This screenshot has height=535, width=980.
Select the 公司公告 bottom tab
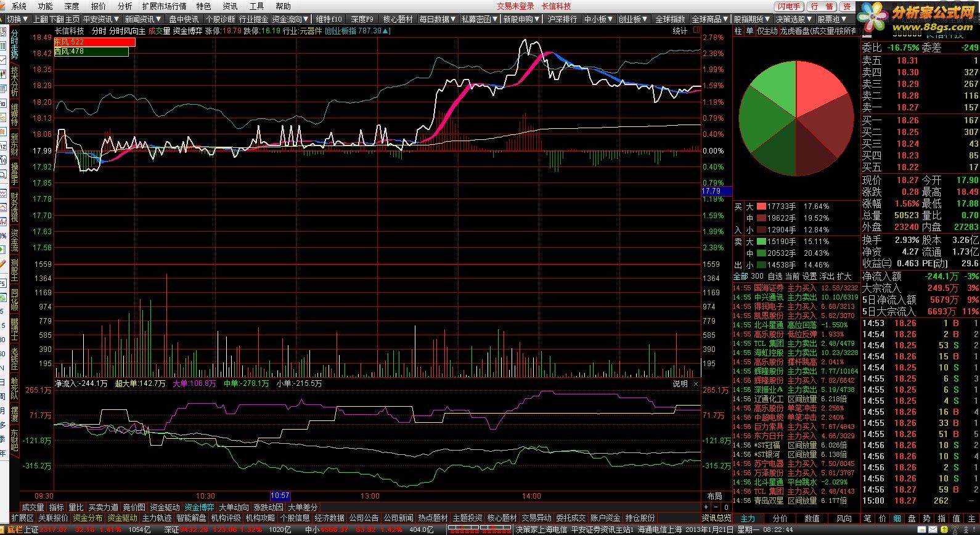pyautogui.click(x=364, y=518)
